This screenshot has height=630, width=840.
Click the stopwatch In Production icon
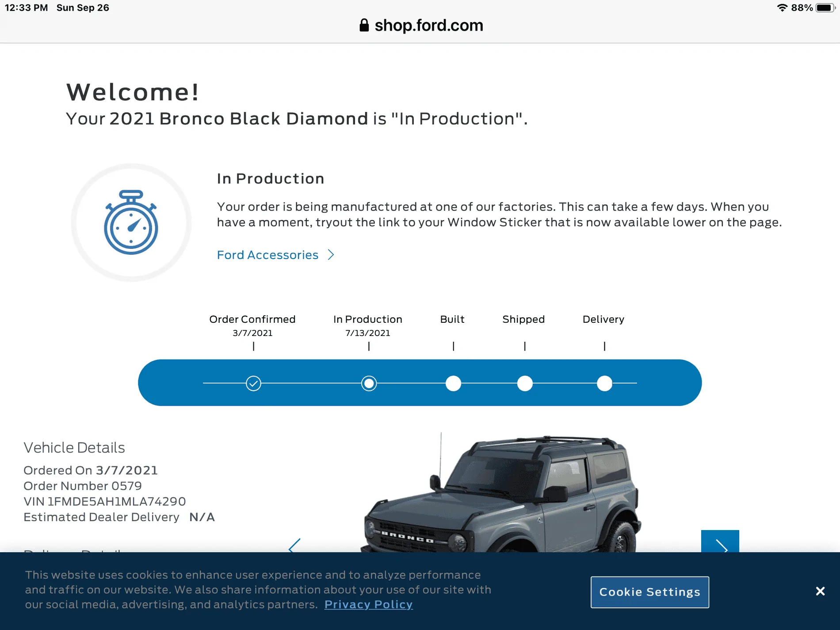(131, 222)
